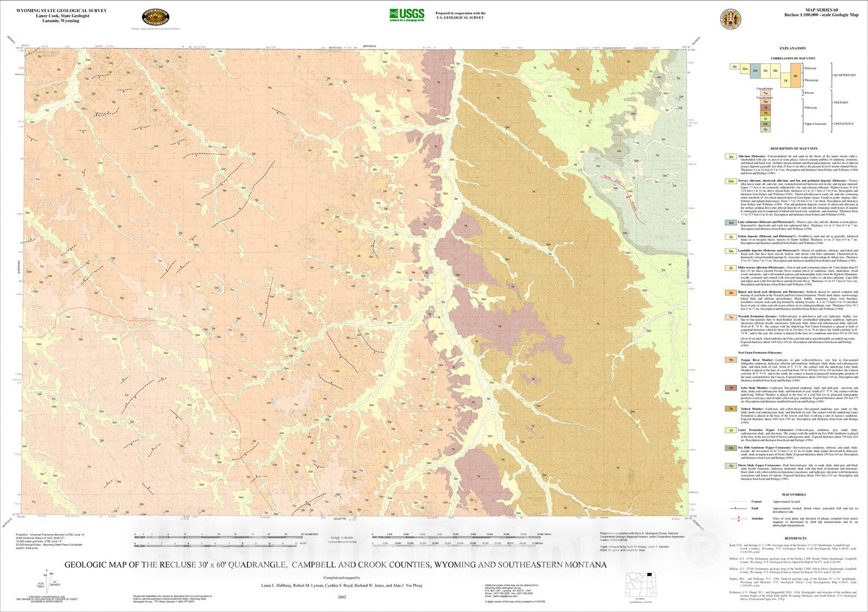Image resolution: width=868 pixels, height=612 pixels.
Task: Select the contact line symbol in Map Symbols
Action: click(x=739, y=501)
